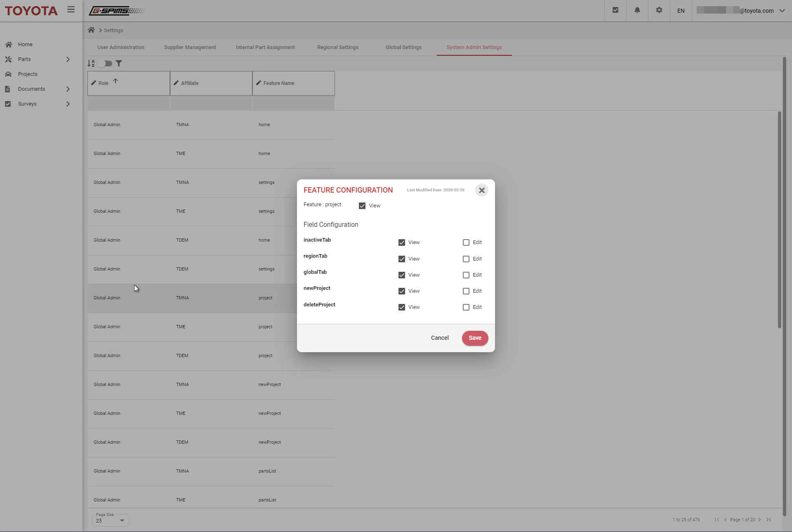Viewport: 792px width, 532px height.
Task: Click Cancel in the dialog
Action: 440,338
